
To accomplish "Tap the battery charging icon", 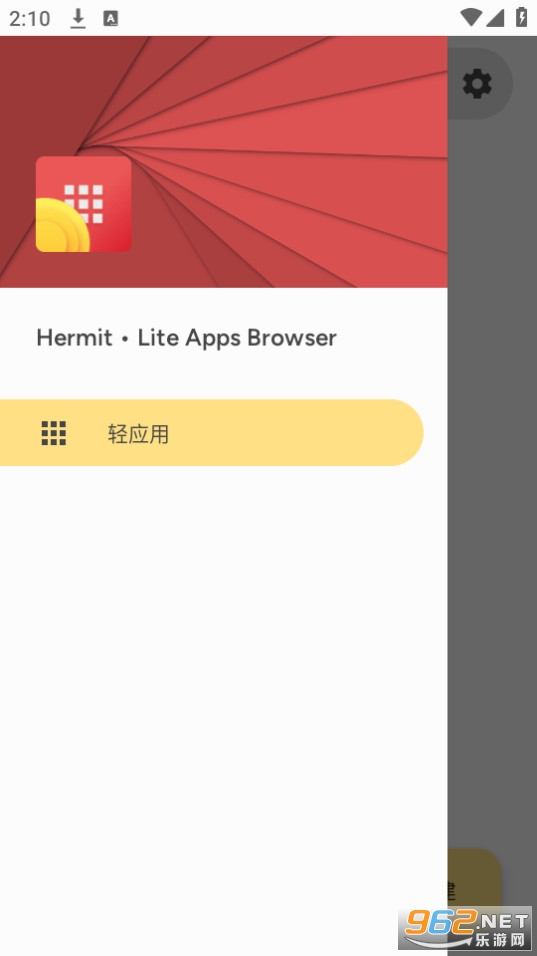I will [521, 17].
